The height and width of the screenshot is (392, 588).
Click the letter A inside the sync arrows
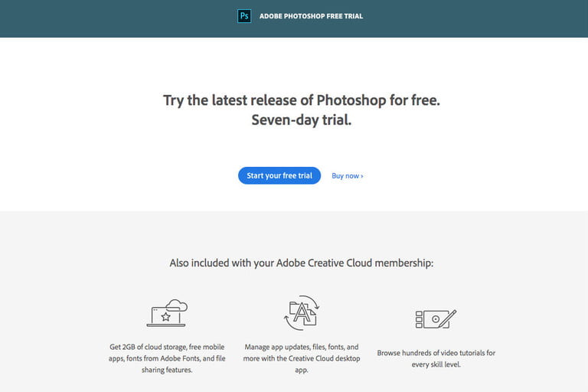pos(302,313)
